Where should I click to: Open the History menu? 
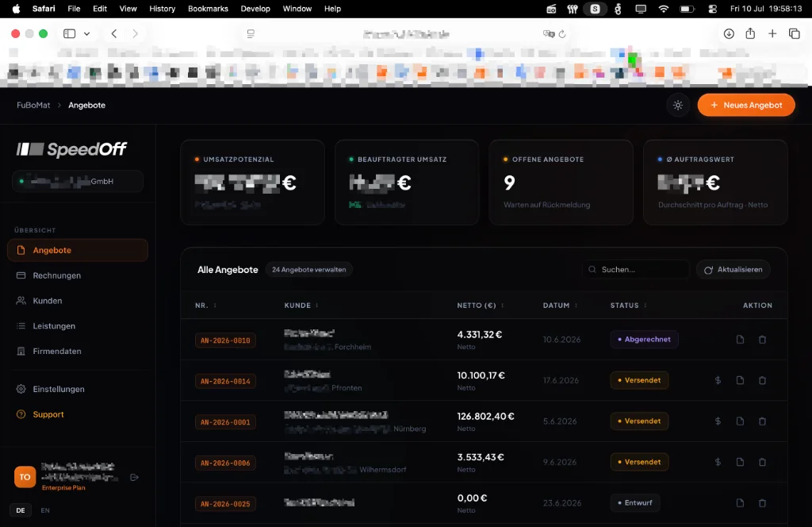[x=162, y=9]
